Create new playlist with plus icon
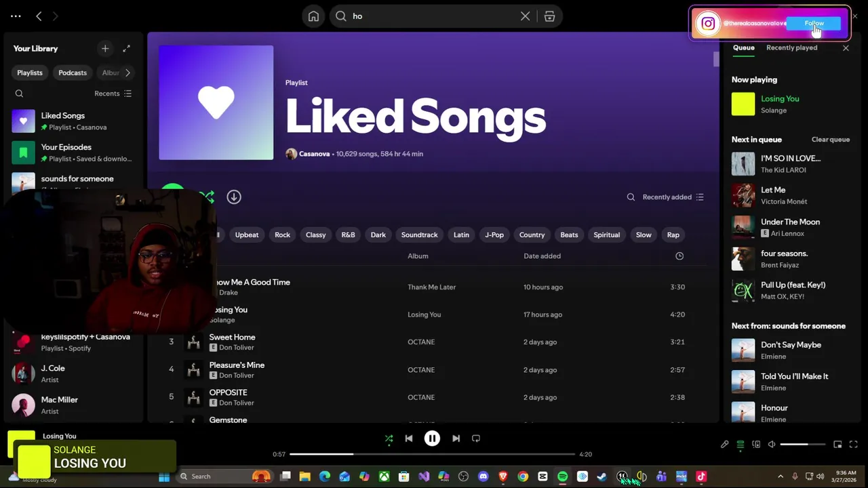 tap(105, 48)
